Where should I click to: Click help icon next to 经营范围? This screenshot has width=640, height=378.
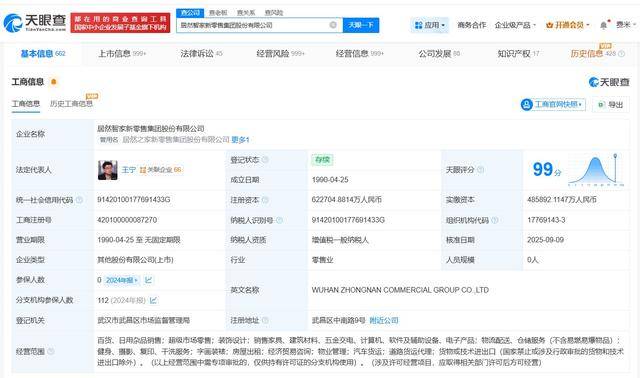(x=51, y=351)
